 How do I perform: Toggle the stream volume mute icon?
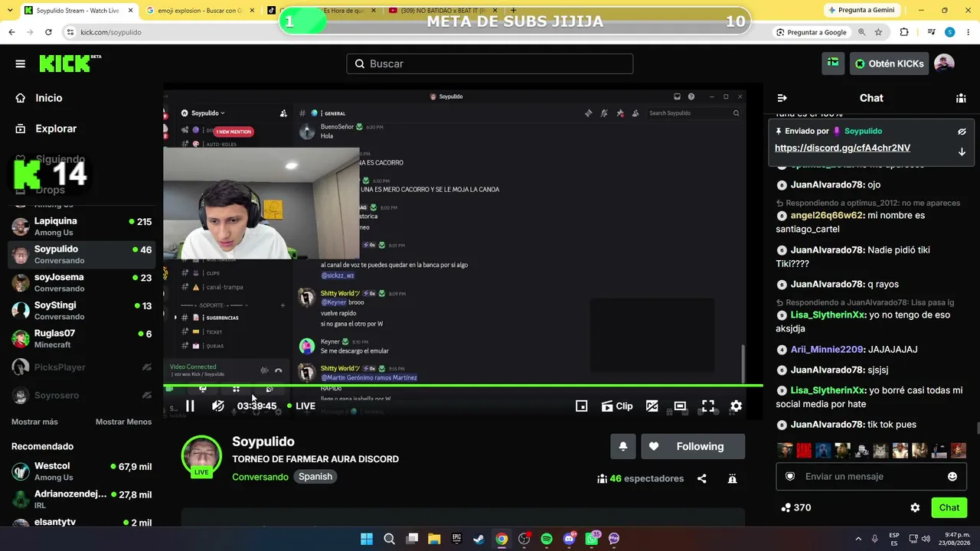(218, 406)
